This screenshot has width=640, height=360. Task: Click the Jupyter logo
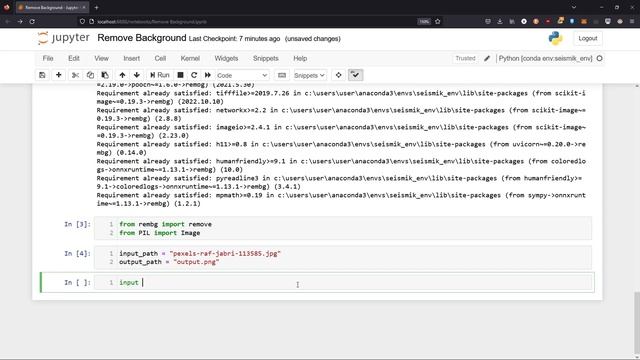tap(63, 38)
